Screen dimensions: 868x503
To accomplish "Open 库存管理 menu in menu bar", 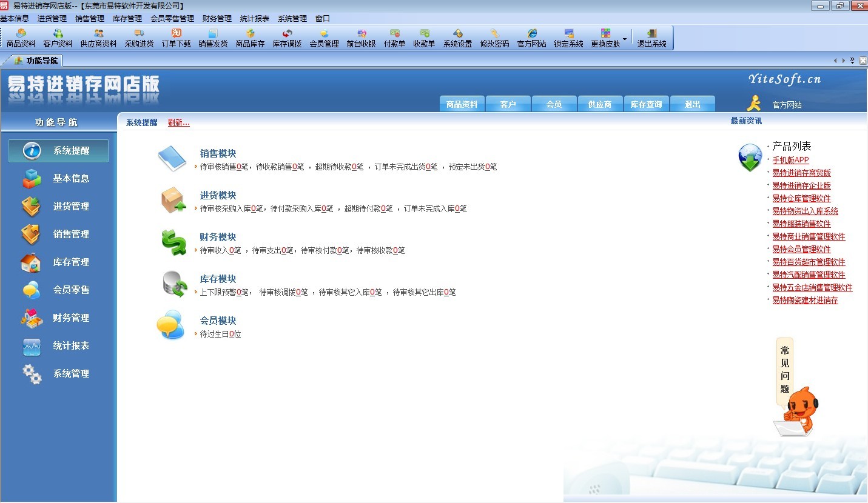I will pyautogui.click(x=127, y=19).
